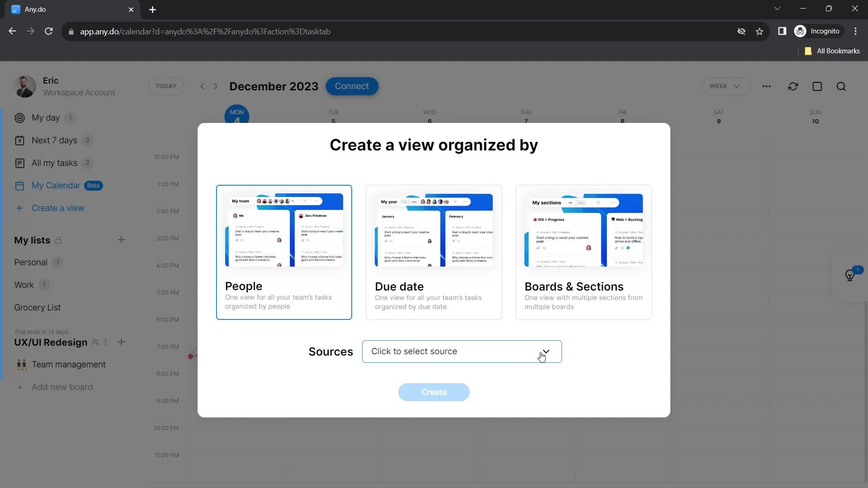
Task: Select the Create a view plus icon
Action: tap(20, 208)
